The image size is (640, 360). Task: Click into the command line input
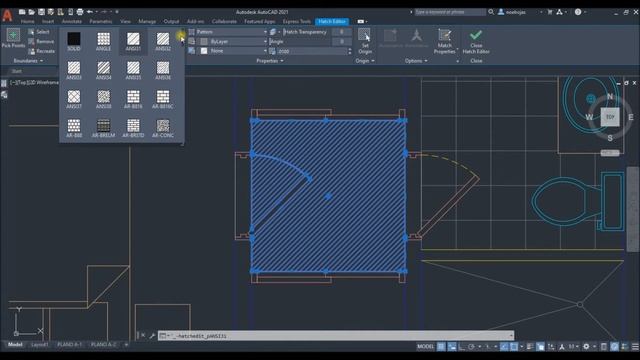[336, 336]
